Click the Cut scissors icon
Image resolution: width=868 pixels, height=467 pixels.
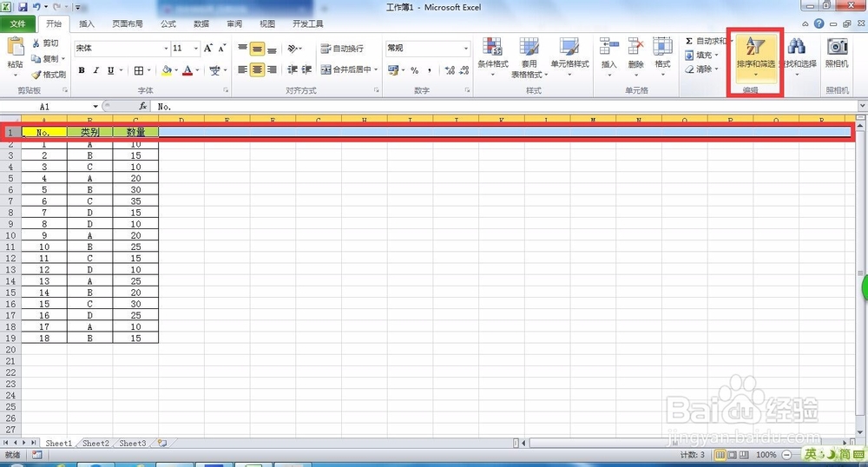point(36,43)
